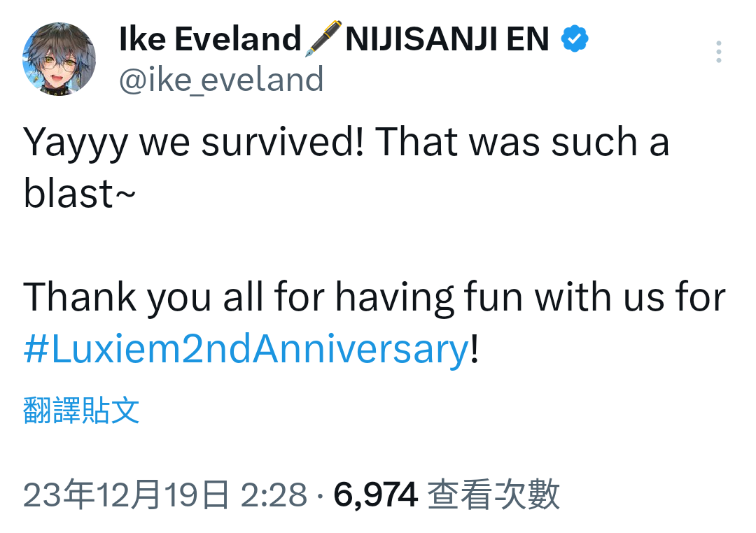Click the NIJISANJI EN part of name
The image size is (756, 533).
tap(447, 38)
